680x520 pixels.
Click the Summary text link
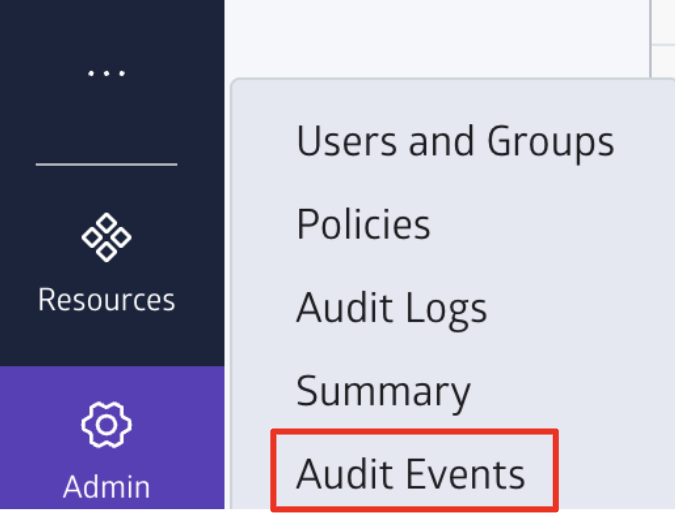383,391
